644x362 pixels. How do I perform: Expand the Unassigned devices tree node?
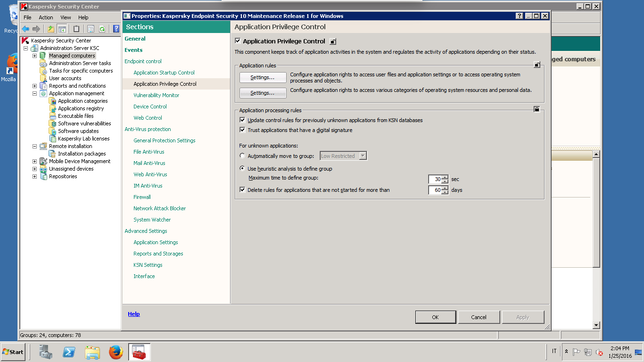tap(34, 169)
